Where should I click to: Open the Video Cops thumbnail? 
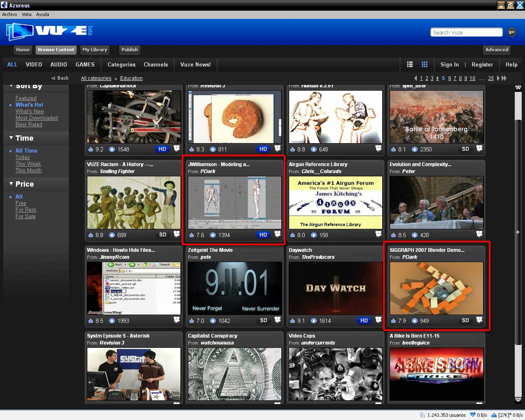pos(336,374)
